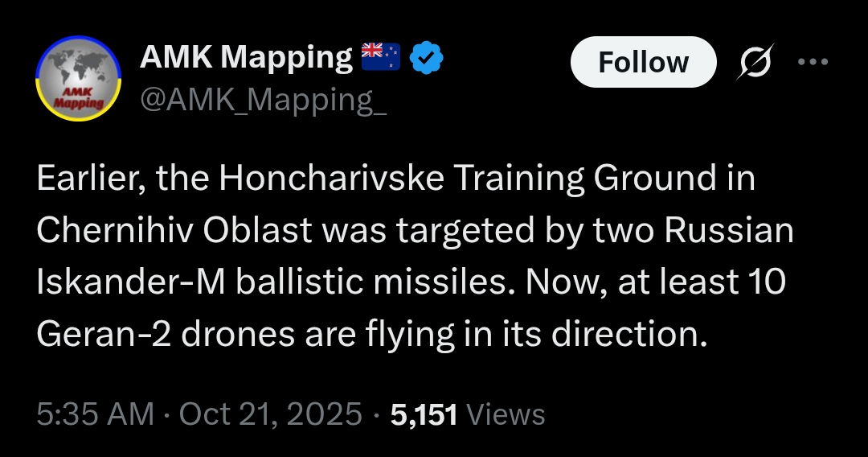
Task: Click the Views label
Action: click(x=506, y=414)
